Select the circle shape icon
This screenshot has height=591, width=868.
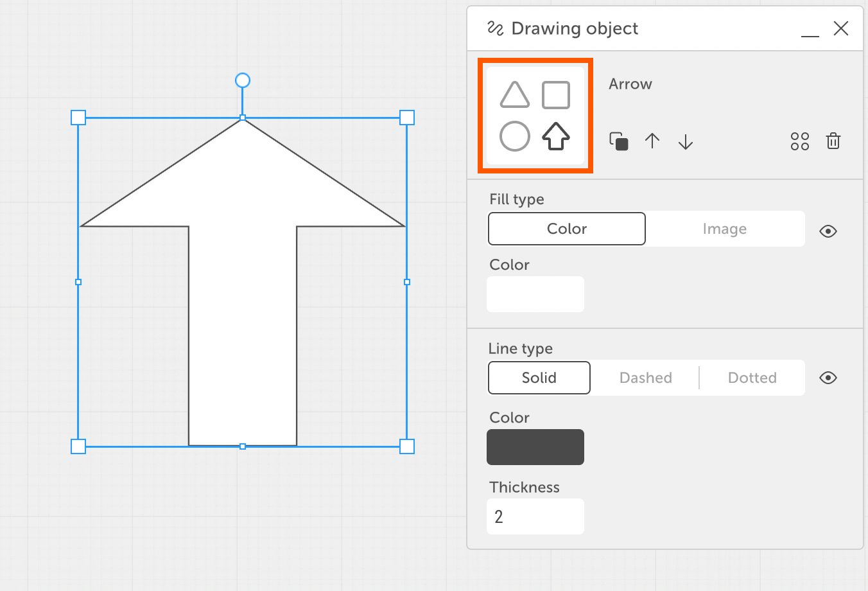point(515,136)
